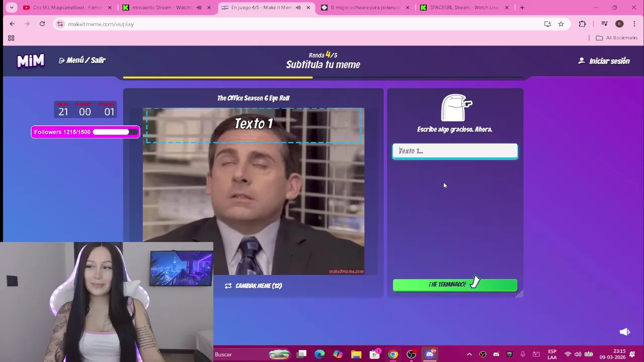644x362 pixels.
Task: Open All Bookmarks folder
Action: 617,38
